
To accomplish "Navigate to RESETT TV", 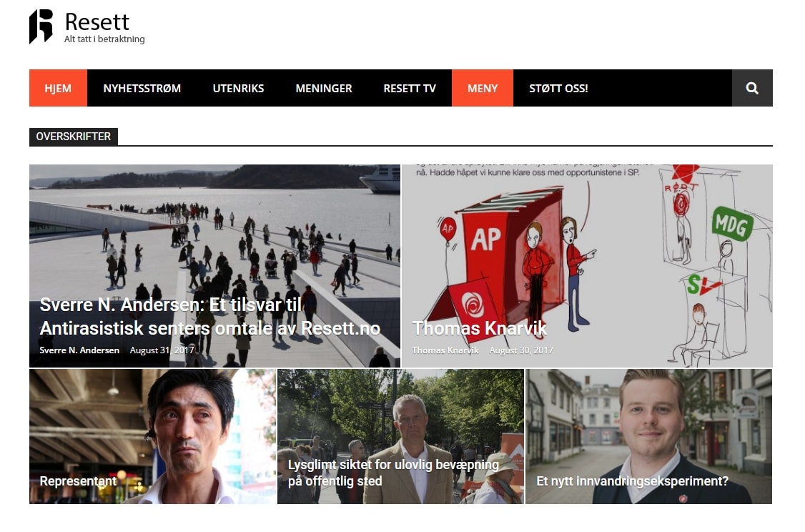I will (x=409, y=88).
